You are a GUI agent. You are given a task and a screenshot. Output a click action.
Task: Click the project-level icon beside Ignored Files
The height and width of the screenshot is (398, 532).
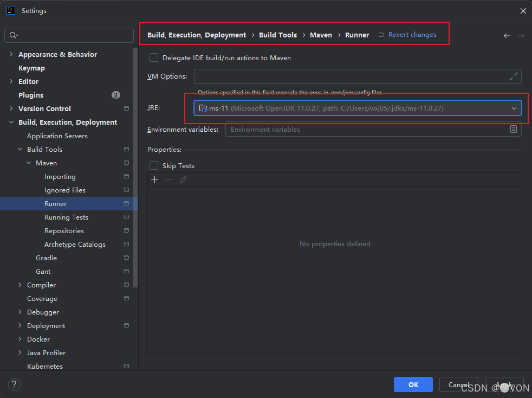pos(127,190)
